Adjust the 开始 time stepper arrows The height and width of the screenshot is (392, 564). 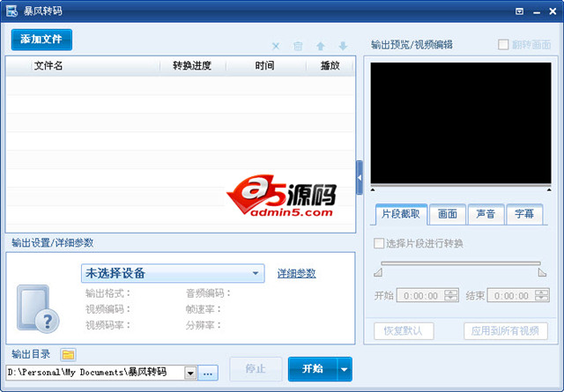450,296
